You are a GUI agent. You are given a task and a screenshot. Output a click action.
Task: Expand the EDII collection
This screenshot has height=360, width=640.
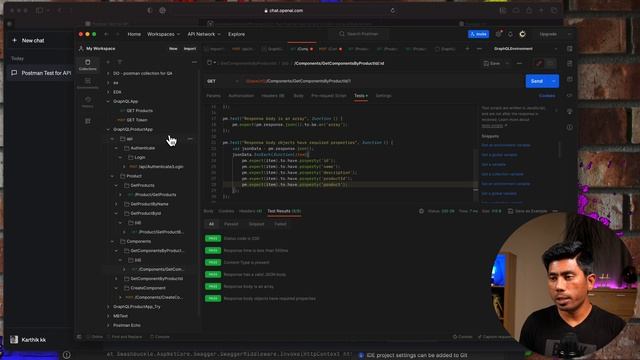tap(108, 92)
